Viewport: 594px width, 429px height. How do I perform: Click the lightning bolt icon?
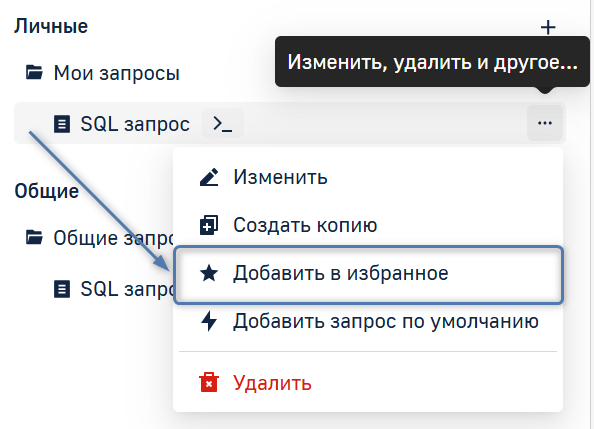[x=209, y=321]
